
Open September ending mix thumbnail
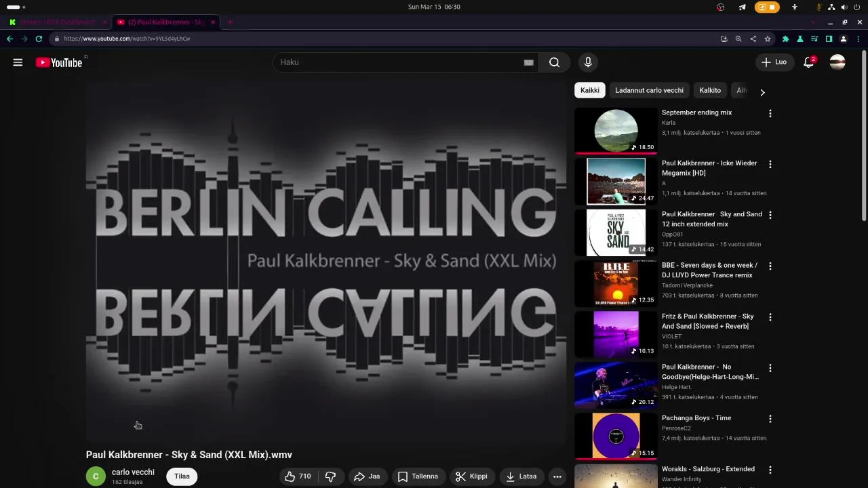point(616,130)
